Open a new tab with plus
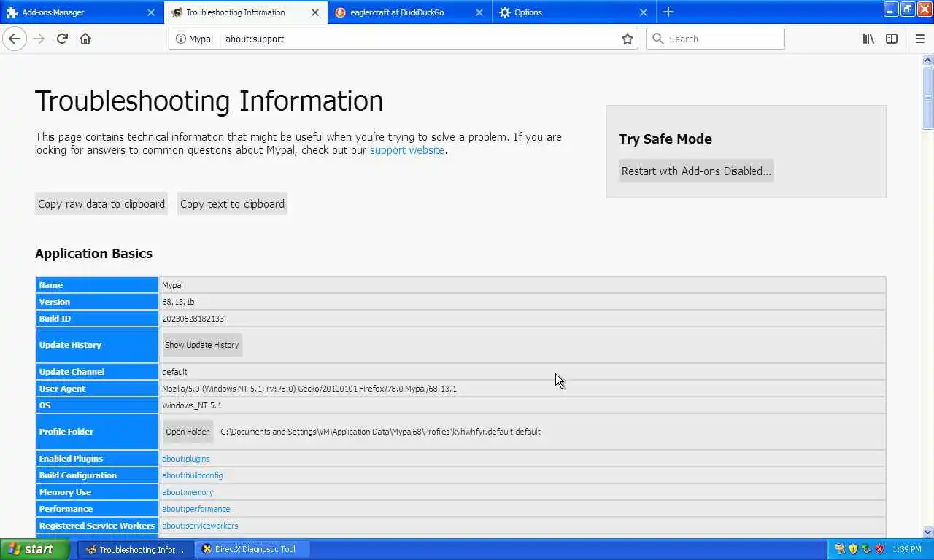 [x=668, y=12]
